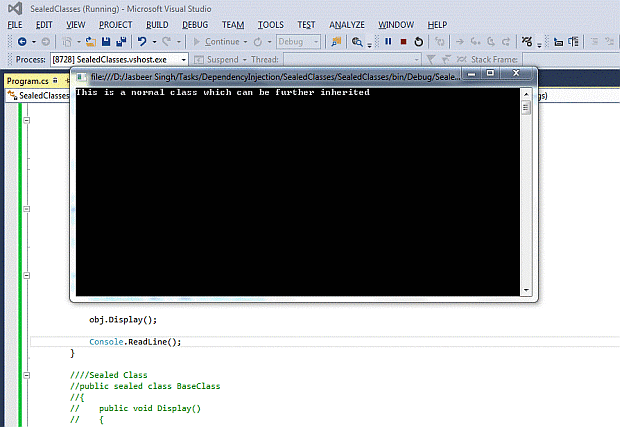
Task: Open the TOOLS menu
Action: coord(270,25)
